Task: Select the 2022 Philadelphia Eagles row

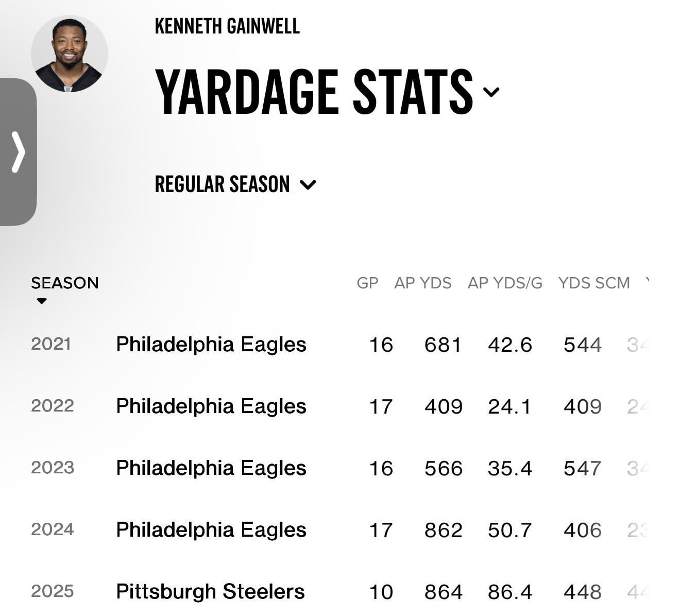Action: [x=211, y=406]
